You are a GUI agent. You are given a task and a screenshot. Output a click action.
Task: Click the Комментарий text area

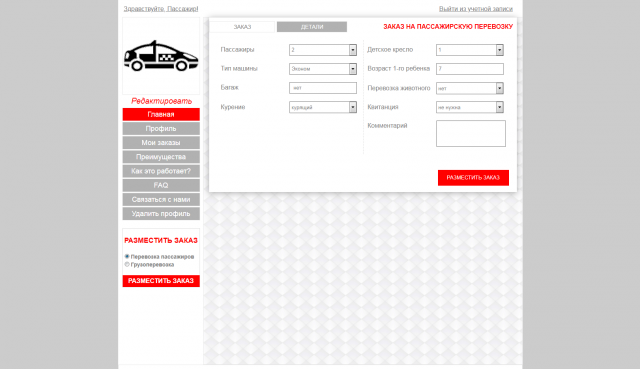tap(471, 133)
